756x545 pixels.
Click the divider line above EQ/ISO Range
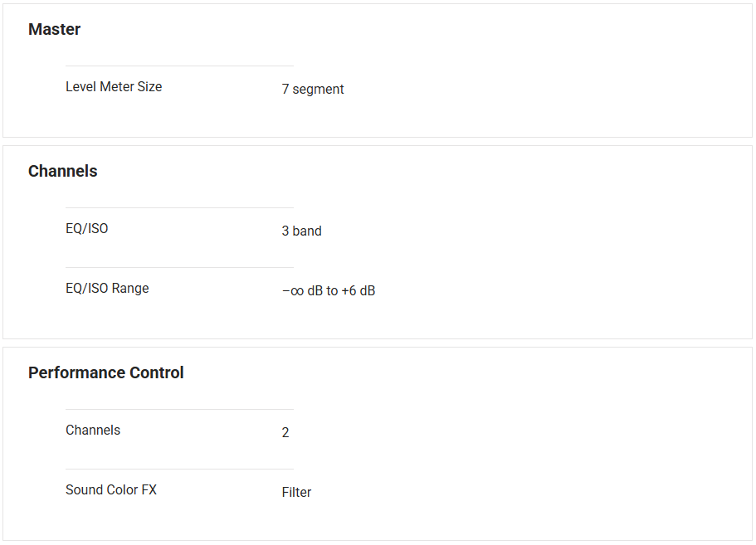point(179,267)
